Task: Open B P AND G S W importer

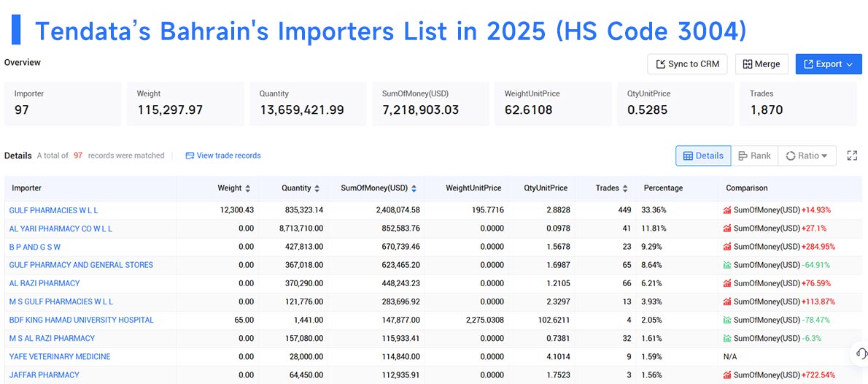Action: (x=35, y=247)
